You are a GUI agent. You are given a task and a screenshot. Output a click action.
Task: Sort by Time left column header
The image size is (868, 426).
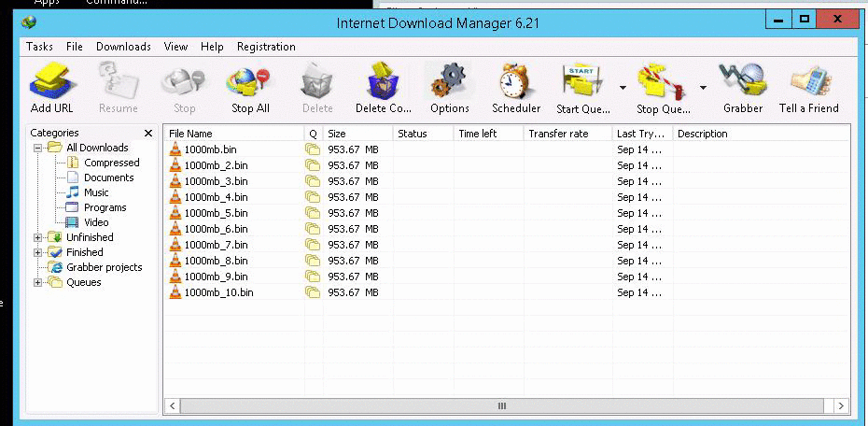point(488,134)
